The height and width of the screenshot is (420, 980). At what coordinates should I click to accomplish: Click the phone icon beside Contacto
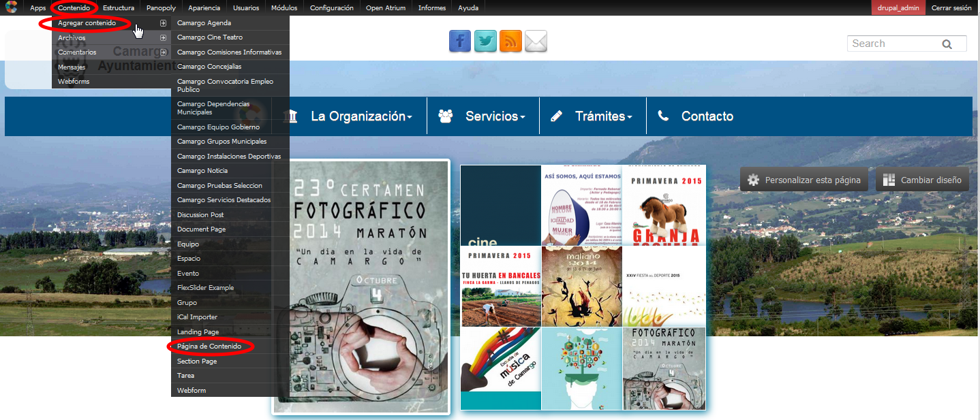click(x=663, y=116)
